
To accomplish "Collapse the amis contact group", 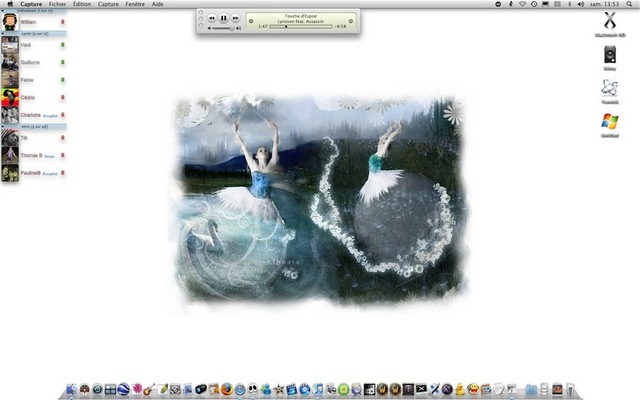I will (x=33, y=127).
